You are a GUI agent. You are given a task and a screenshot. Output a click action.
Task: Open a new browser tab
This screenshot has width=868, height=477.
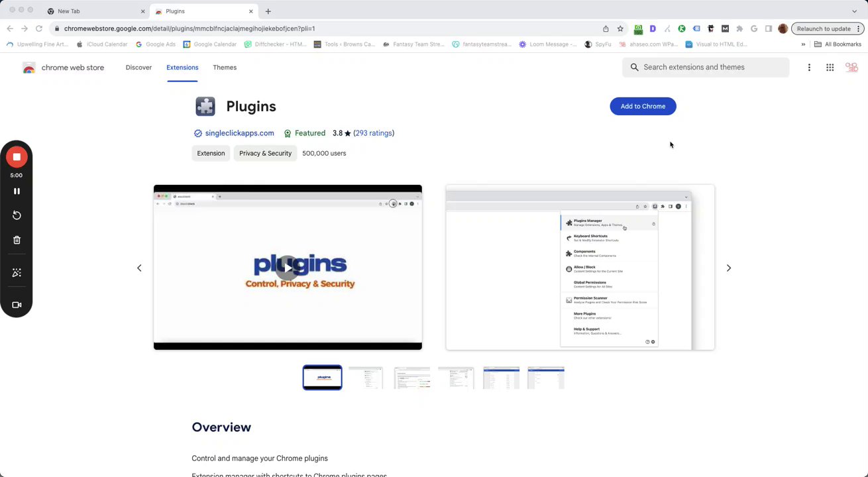268,11
